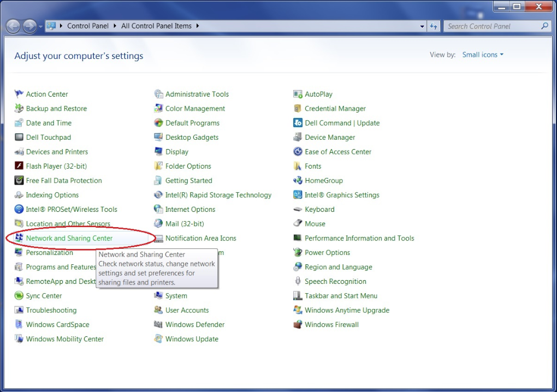Open the recent pages dropdown beside Forward
Screen dimensions: 557x392
pyautogui.click(x=41, y=27)
